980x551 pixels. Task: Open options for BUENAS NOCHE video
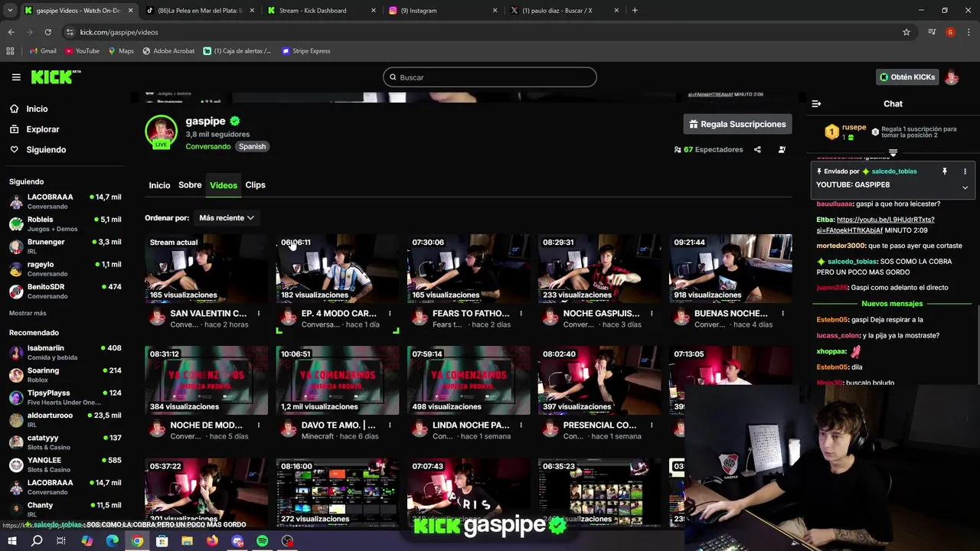tap(782, 314)
